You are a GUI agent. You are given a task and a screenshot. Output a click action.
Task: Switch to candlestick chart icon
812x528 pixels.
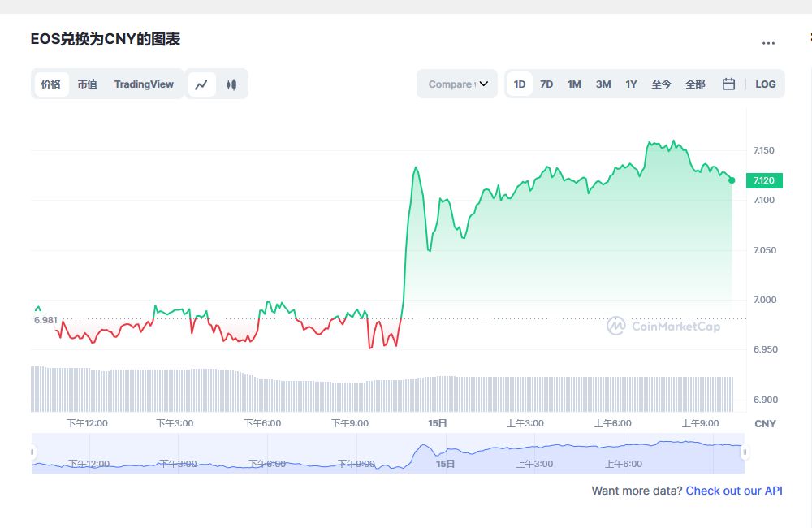(231, 84)
